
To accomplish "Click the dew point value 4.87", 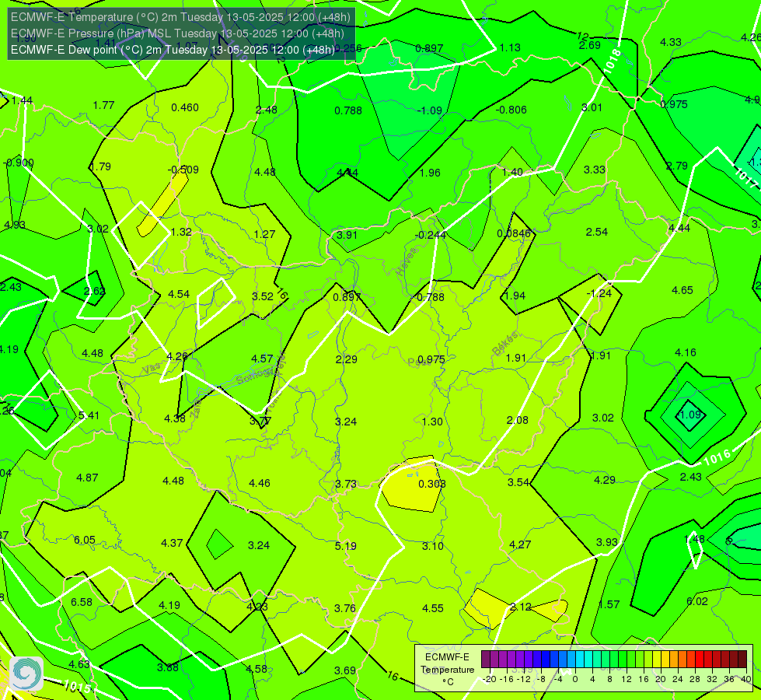I will click(87, 478).
